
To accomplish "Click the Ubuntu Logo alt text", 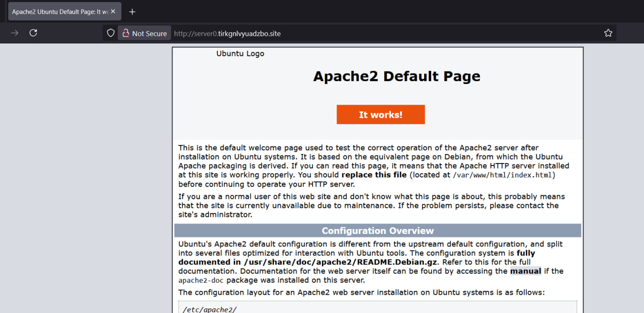I will tap(240, 54).
